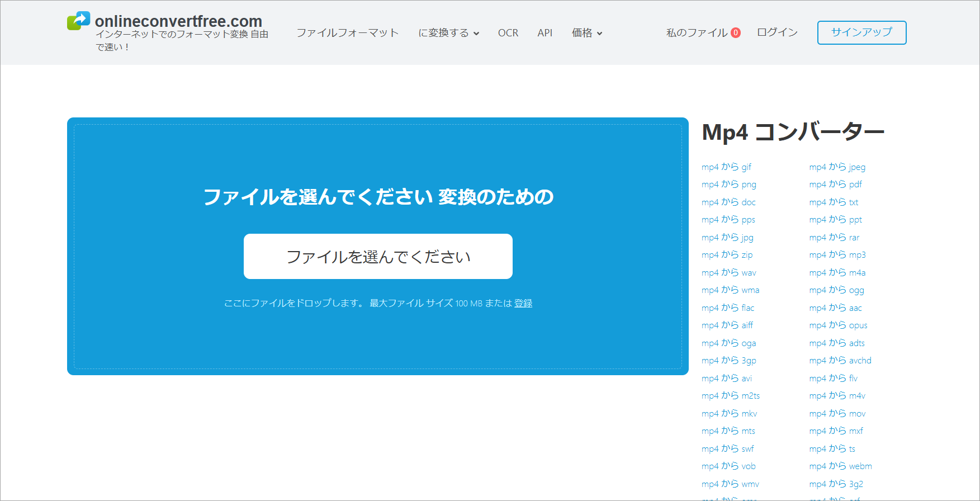Choose the mp4 から opus conversion
Viewport: 980px width, 501px height.
[x=838, y=325]
